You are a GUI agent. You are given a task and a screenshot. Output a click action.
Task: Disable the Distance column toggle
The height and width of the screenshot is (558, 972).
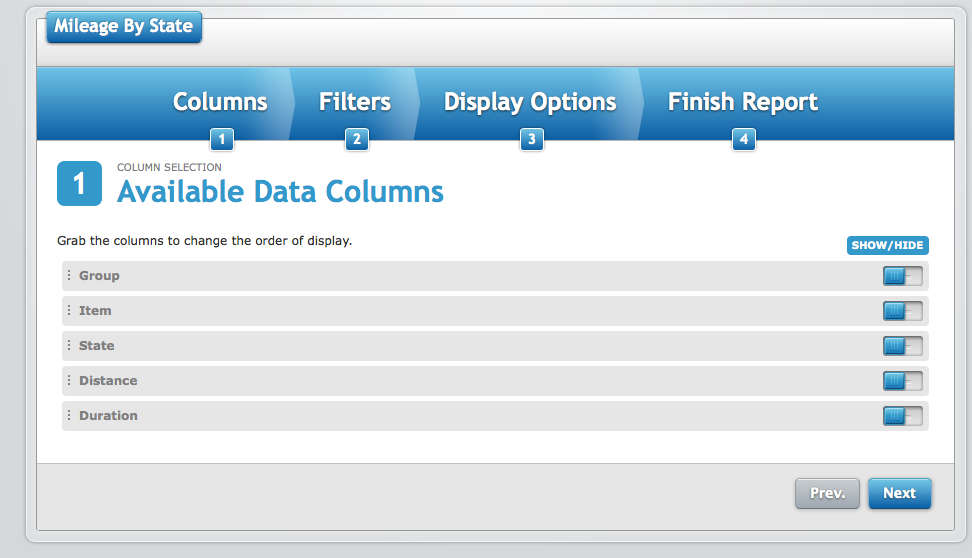903,381
